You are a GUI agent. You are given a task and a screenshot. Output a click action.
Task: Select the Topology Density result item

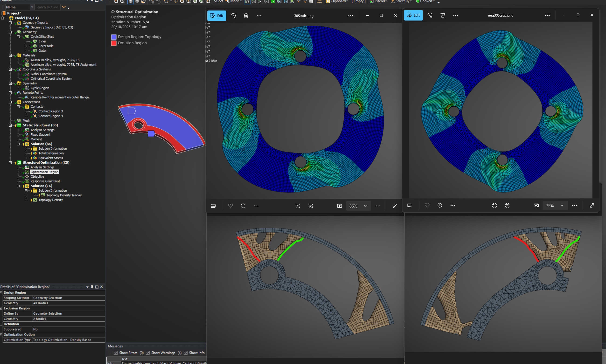click(x=50, y=200)
